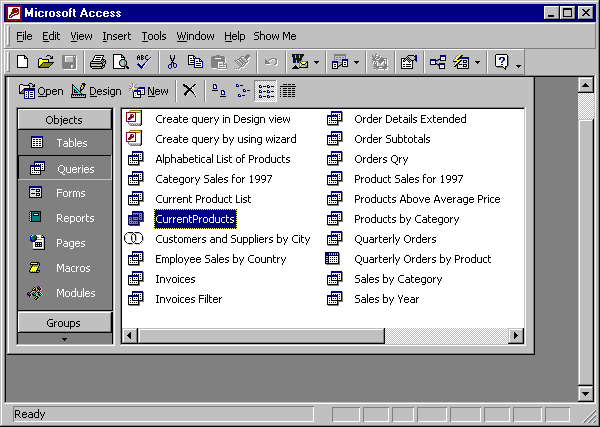600x427 pixels.
Task: Select the Invoices Filter query
Action: [x=189, y=299]
